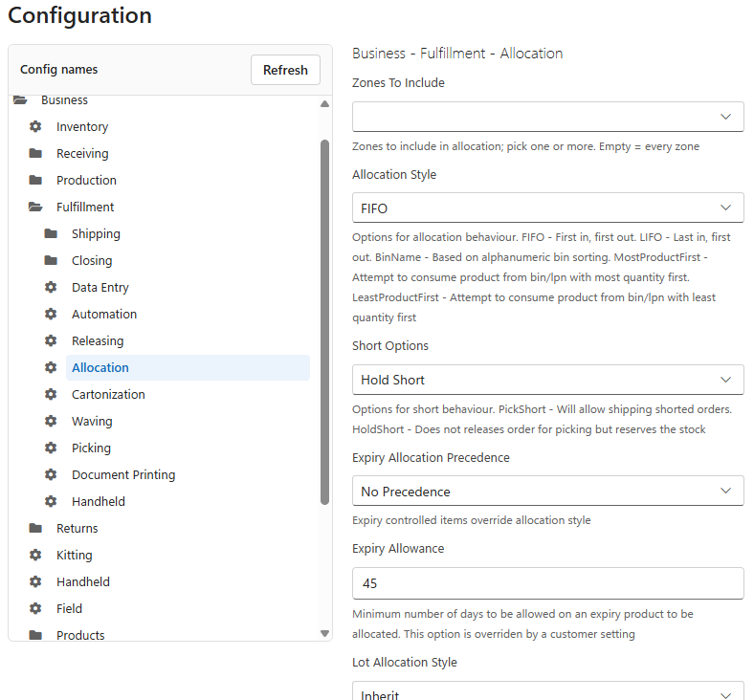Open the Automation config
754x700 pixels.
coord(104,314)
